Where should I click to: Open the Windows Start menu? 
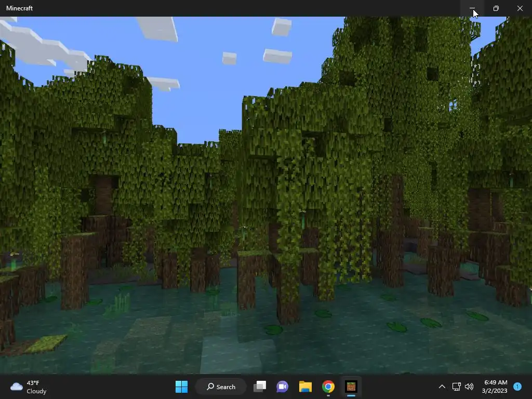coord(181,387)
